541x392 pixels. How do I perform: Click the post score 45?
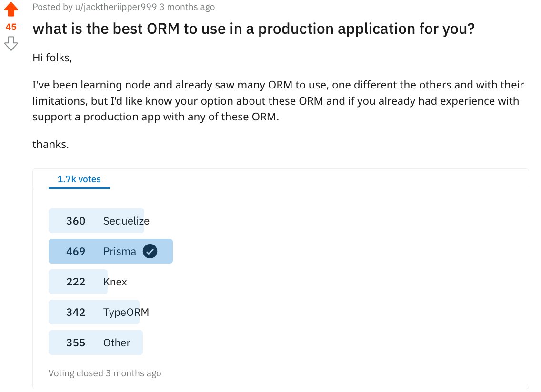(11, 27)
